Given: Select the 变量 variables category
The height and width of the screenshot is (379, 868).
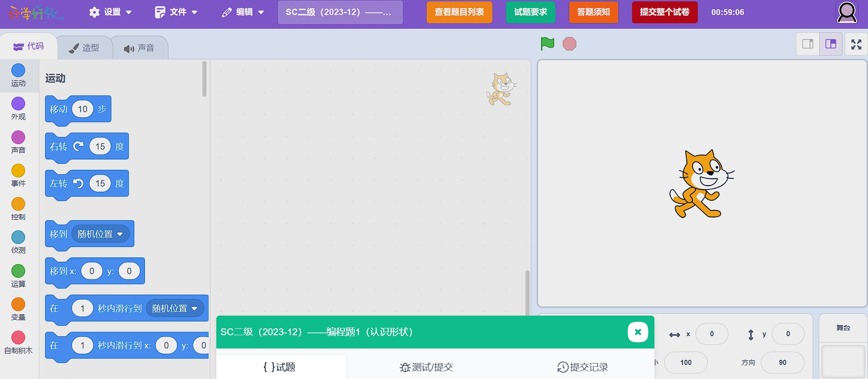Looking at the screenshot, I should (18, 309).
